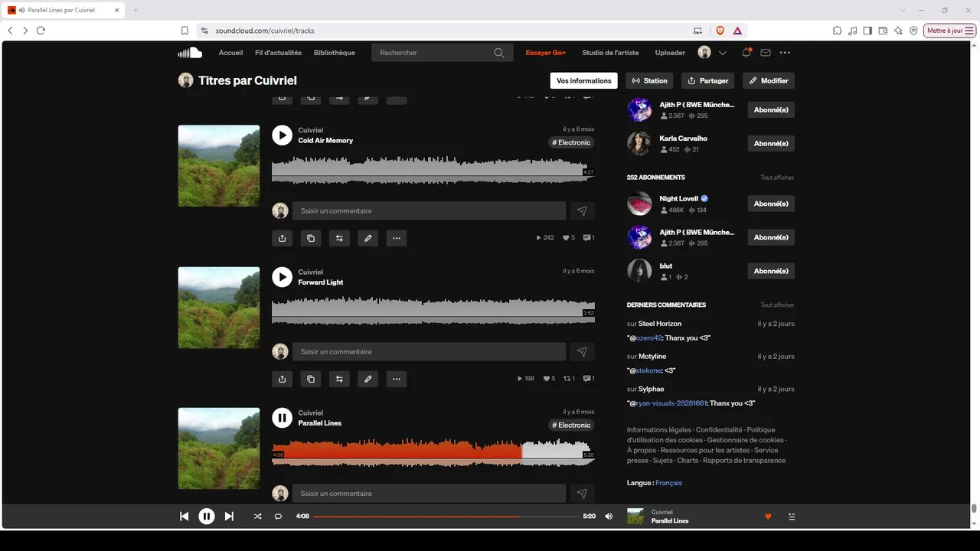980x551 pixels.
Task: Seek within Parallel Lines waveform
Action: (433, 454)
